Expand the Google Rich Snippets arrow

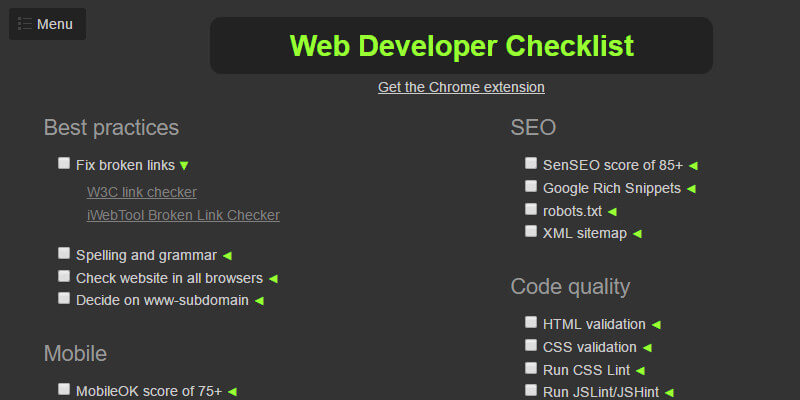point(691,188)
